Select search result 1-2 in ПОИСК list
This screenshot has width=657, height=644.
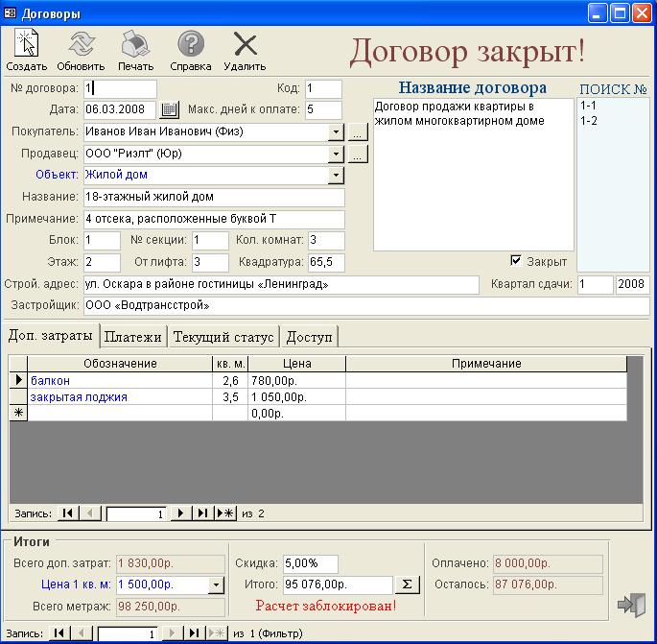pos(588,121)
